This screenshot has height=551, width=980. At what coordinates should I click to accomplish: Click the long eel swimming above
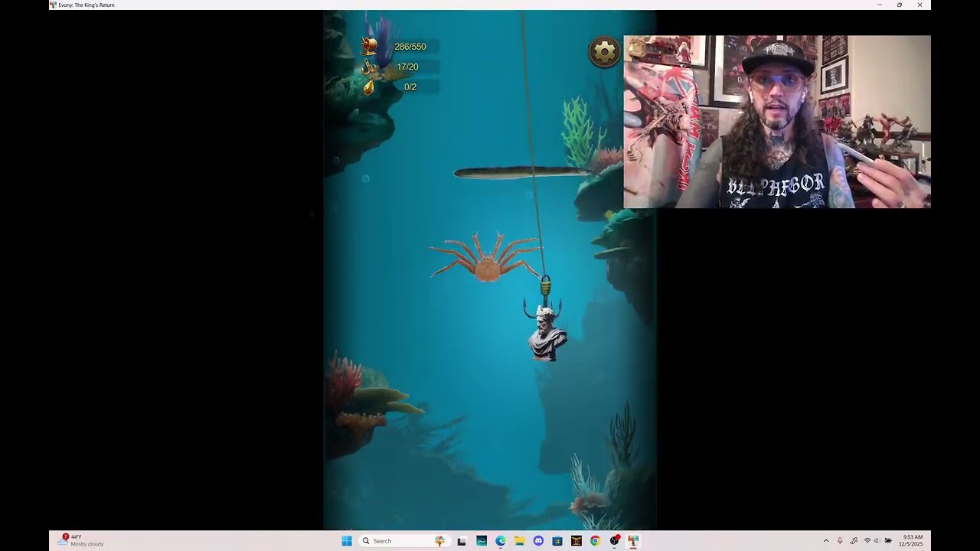point(521,173)
